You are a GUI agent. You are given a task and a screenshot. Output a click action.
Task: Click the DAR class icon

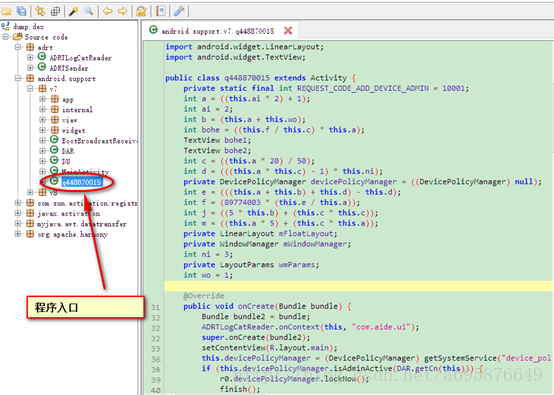[54, 150]
